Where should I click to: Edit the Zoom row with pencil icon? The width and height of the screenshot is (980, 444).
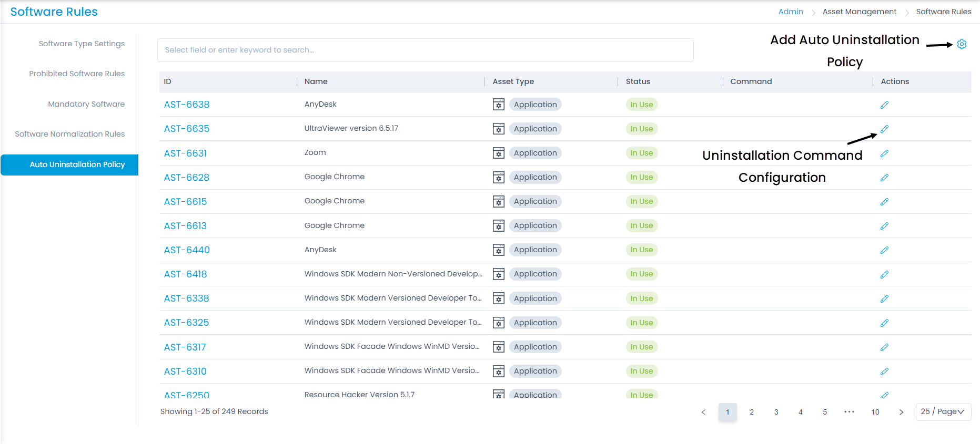click(884, 153)
